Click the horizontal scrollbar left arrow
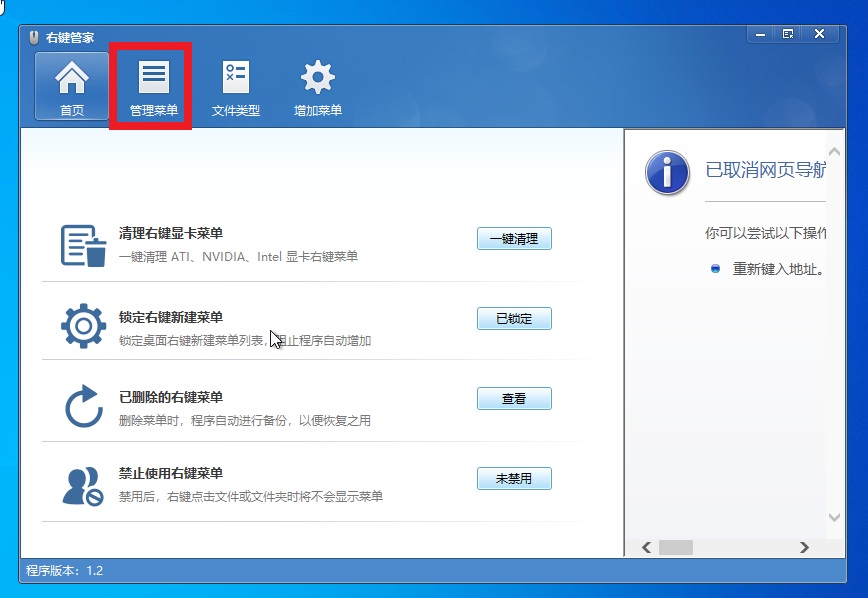868x598 pixels. point(646,547)
